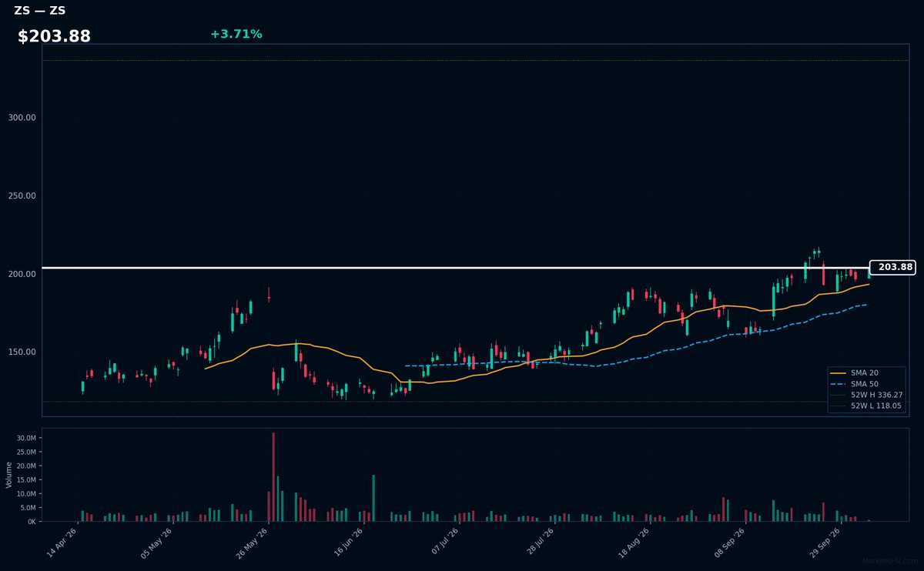Click the 05 May '26 date label
The height and width of the screenshot is (571, 924).
click(158, 542)
